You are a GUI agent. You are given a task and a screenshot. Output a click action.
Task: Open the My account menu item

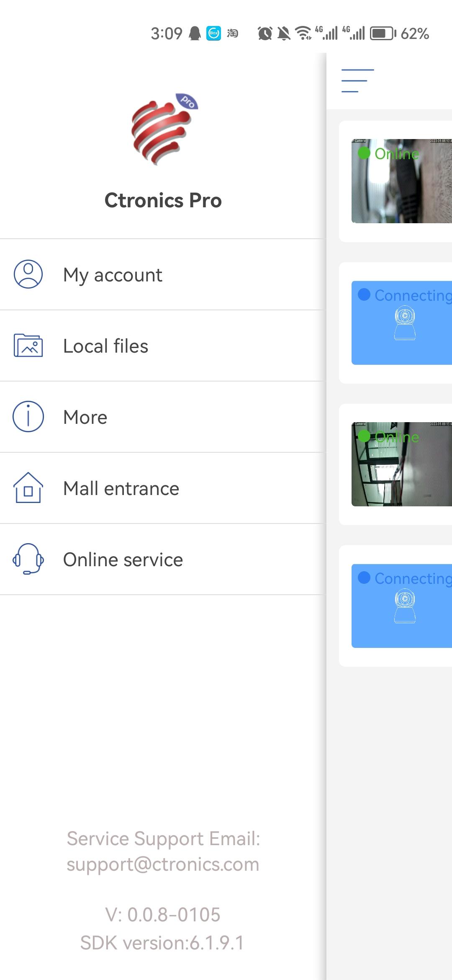163,275
